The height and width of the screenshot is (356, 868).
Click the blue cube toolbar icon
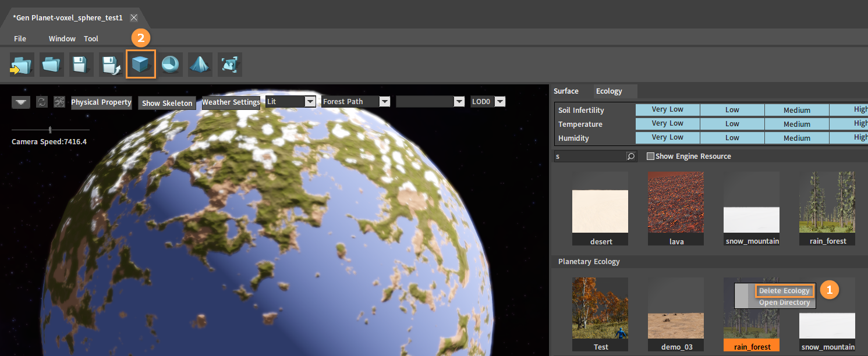point(141,65)
